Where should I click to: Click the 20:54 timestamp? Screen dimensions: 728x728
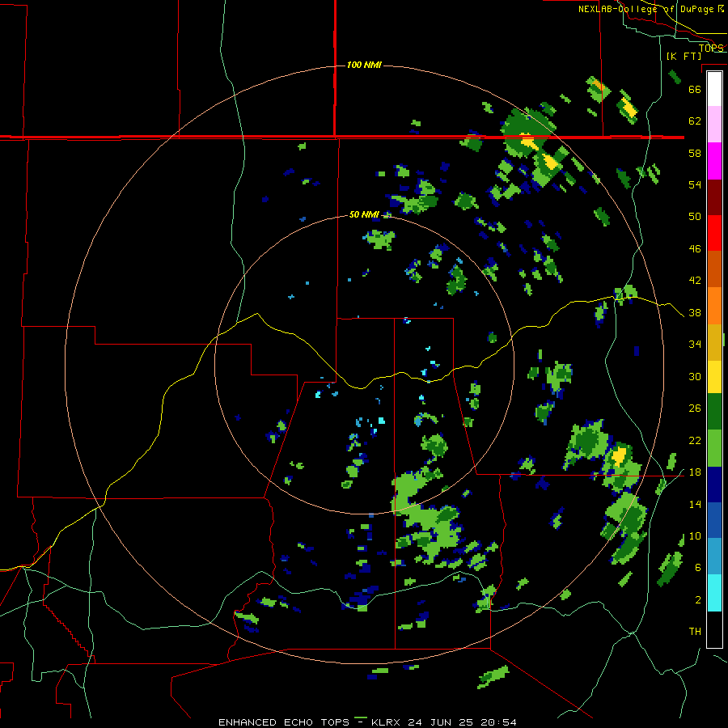pyautogui.click(x=497, y=722)
